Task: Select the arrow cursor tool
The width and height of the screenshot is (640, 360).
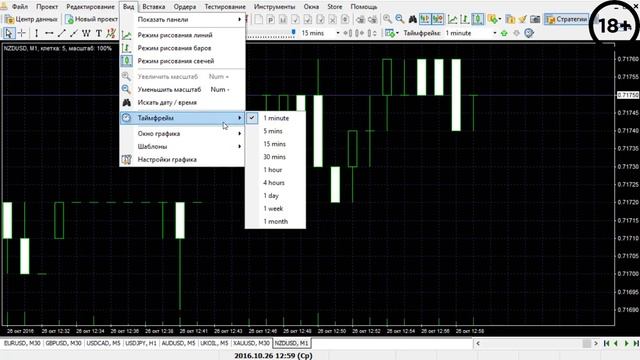Action: [9, 33]
